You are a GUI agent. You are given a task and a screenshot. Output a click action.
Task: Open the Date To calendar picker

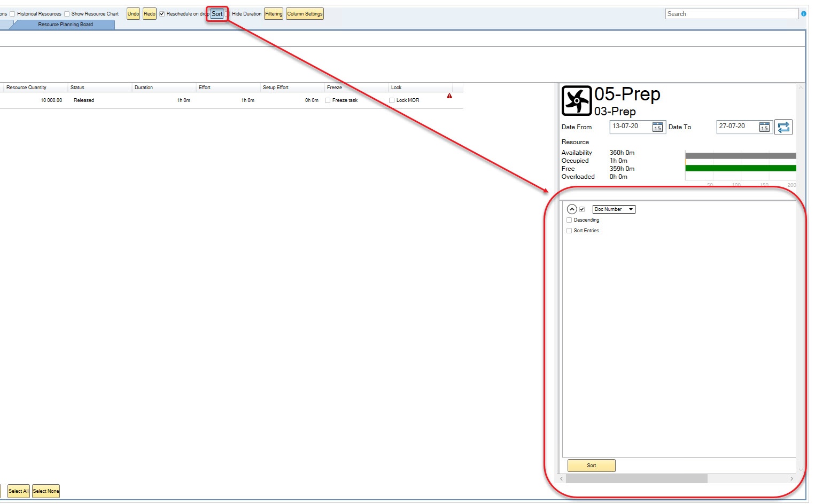tap(764, 127)
